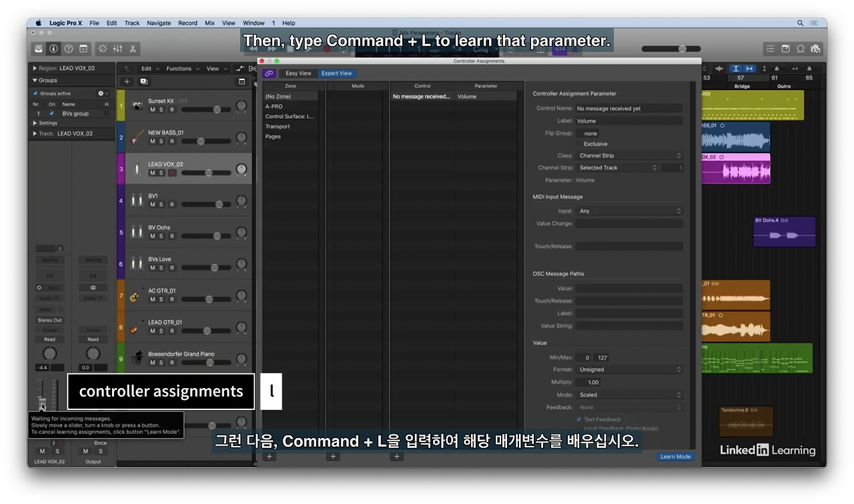This screenshot has height=504, width=854.
Task: Open the Class Channel Strip dropdown
Action: click(x=629, y=155)
